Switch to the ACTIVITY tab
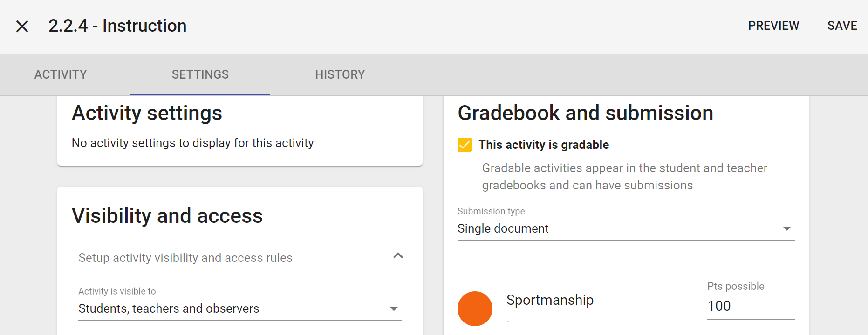Viewport: 868px width, 335px height. [x=61, y=74]
